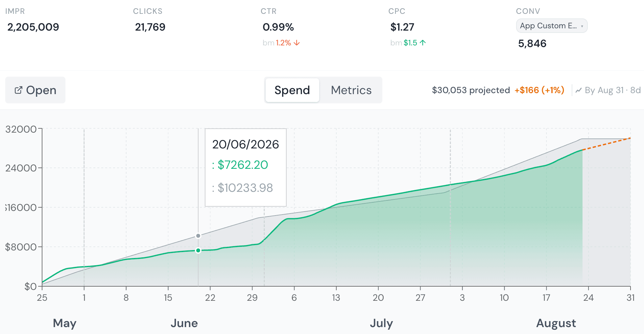The height and width of the screenshot is (334, 644).
Task: Click the By Aug 31 · 8d label
Action: click(x=612, y=90)
